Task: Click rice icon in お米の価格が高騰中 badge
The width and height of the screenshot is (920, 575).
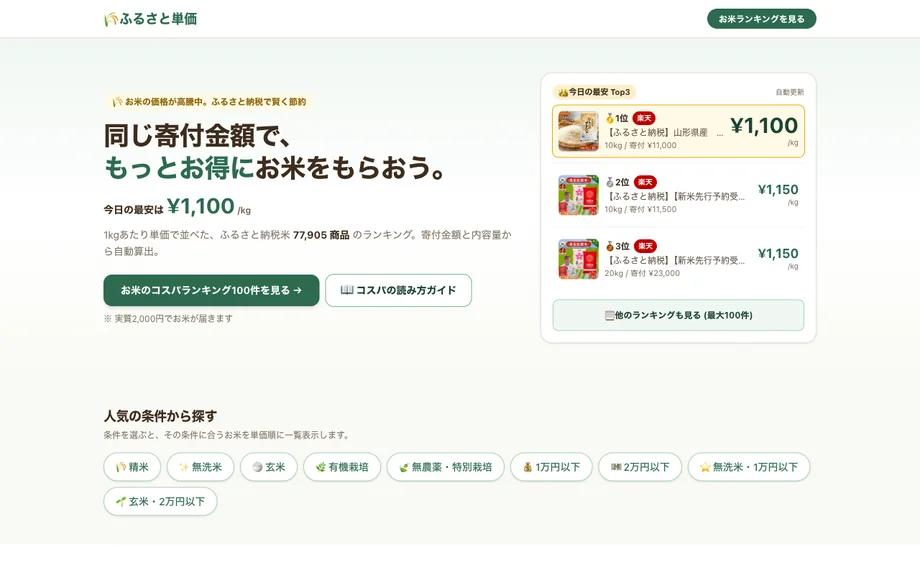Action: 117,102
